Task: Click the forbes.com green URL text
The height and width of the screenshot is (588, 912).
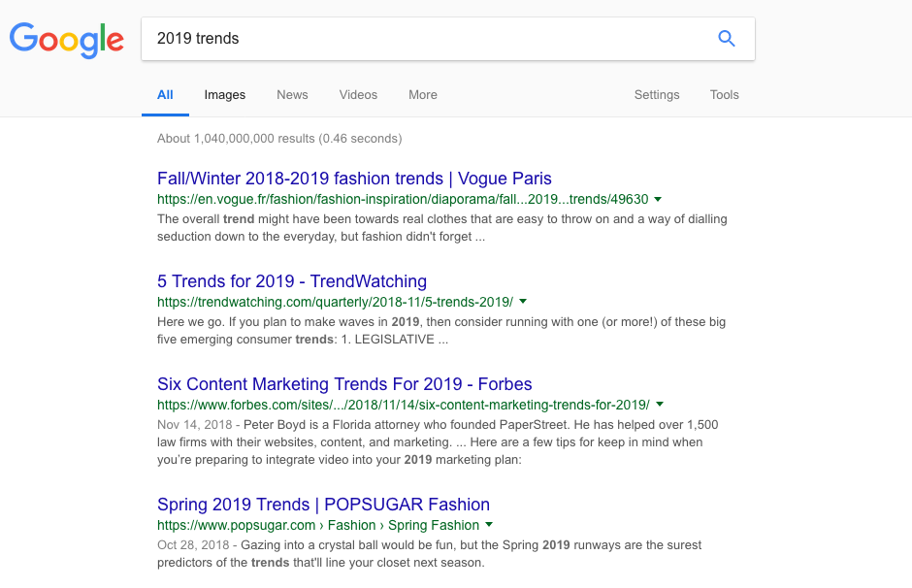Action: (x=403, y=405)
